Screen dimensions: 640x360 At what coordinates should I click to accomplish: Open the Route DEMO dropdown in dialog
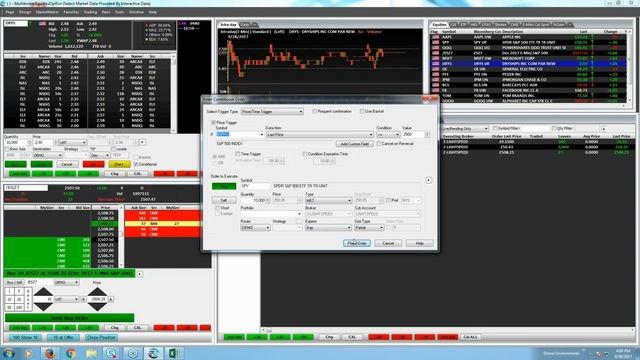(x=256, y=227)
